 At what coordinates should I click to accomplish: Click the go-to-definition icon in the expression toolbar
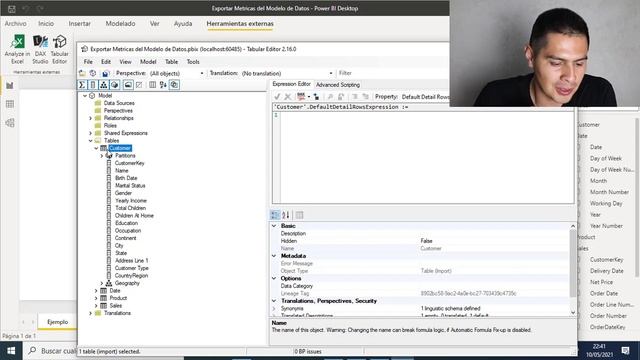[316, 97]
